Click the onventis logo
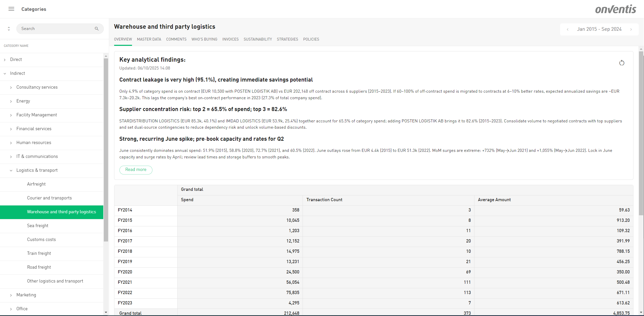 [x=615, y=9]
